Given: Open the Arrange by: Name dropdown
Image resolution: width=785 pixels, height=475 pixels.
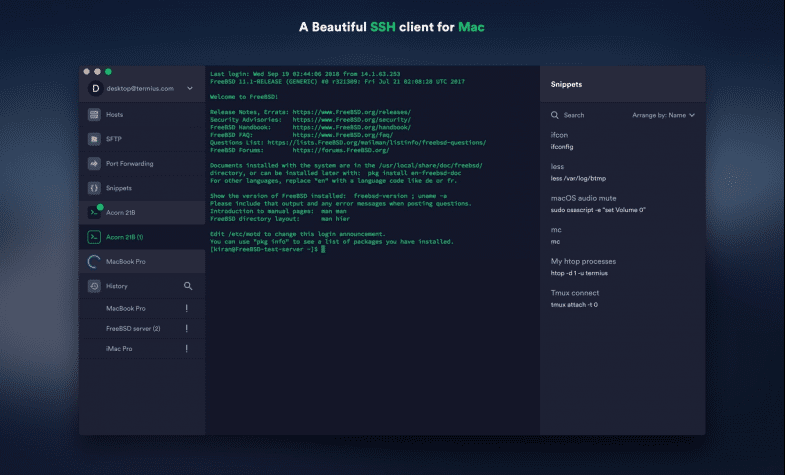Looking at the screenshot, I should pyautogui.click(x=663, y=115).
